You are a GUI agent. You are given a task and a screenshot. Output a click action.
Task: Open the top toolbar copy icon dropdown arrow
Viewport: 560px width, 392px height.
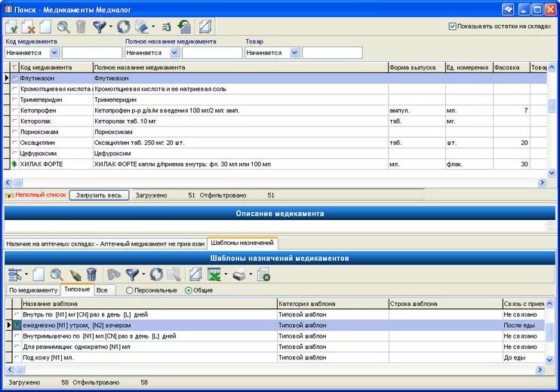pyautogui.click(x=153, y=26)
